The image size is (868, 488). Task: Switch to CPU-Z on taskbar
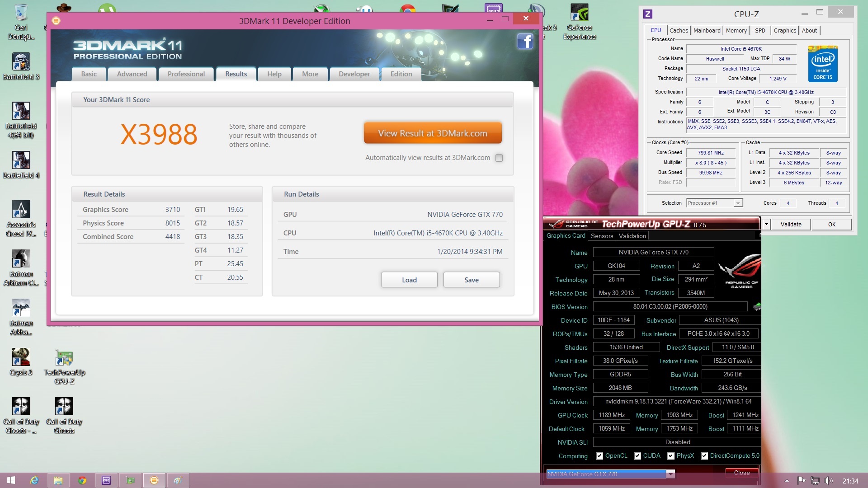[x=106, y=480]
